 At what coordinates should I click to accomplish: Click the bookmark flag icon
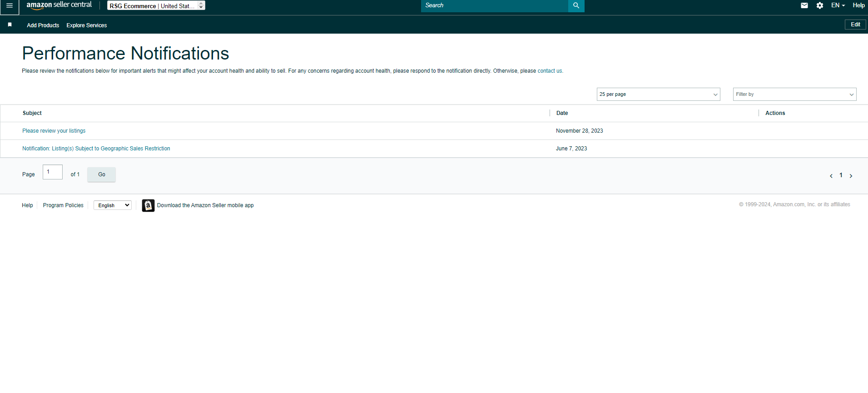10,25
